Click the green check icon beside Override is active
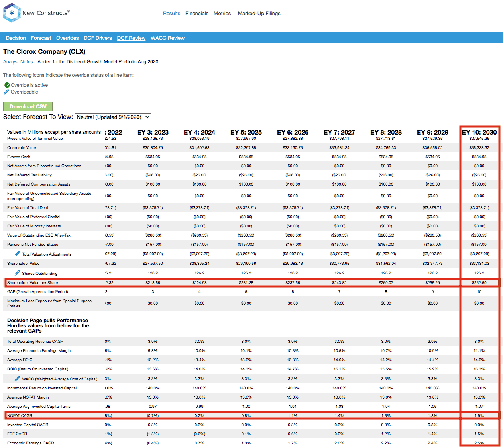503x448 pixels. (7, 85)
